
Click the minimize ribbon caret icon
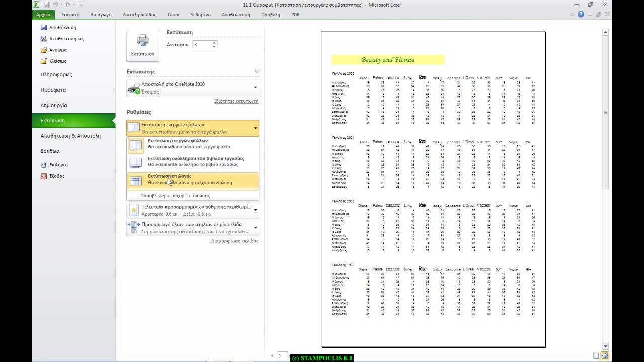coord(573,14)
